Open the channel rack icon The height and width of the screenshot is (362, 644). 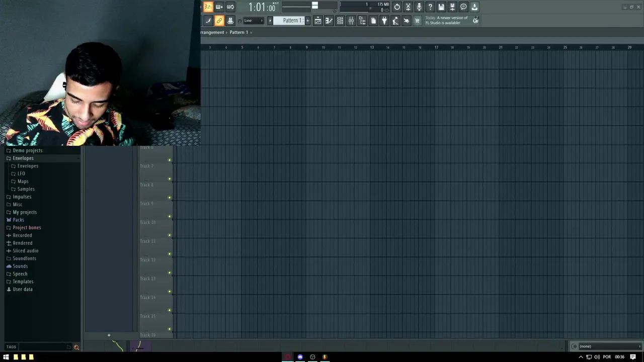point(340,21)
